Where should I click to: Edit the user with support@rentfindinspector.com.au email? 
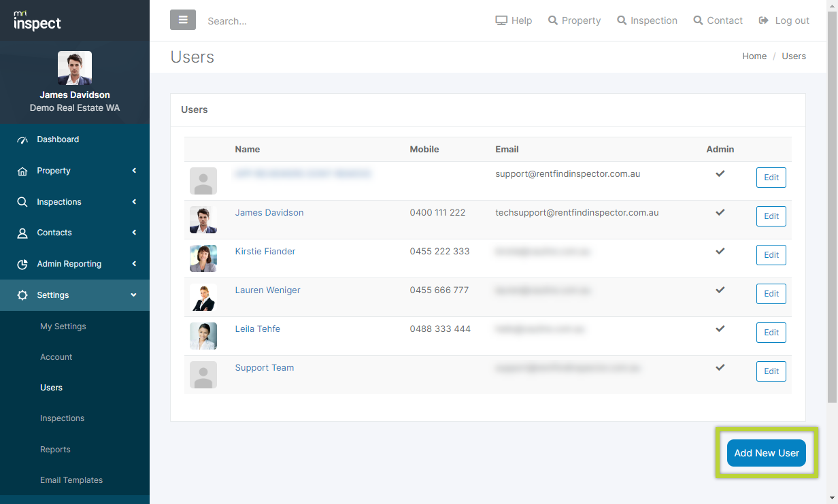tap(771, 178)
